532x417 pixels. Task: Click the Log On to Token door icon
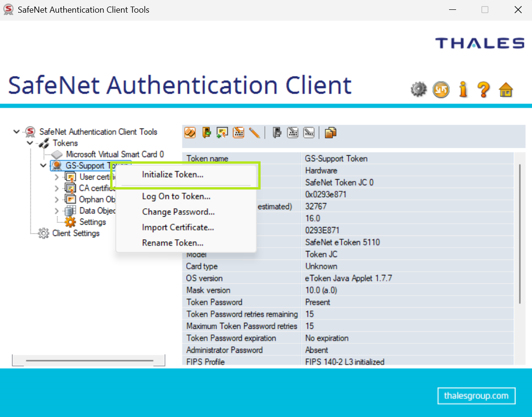[x=206, y=132]
